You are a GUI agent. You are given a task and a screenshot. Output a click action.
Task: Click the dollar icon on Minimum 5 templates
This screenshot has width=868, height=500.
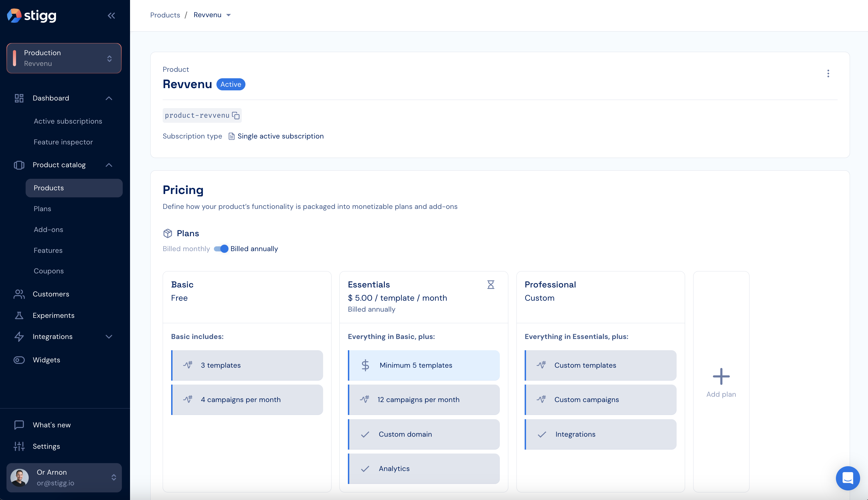(365, 365)
